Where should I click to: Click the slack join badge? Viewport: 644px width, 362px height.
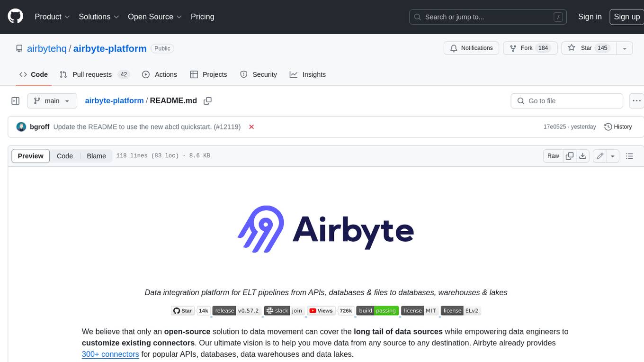[x=284, y=311]
